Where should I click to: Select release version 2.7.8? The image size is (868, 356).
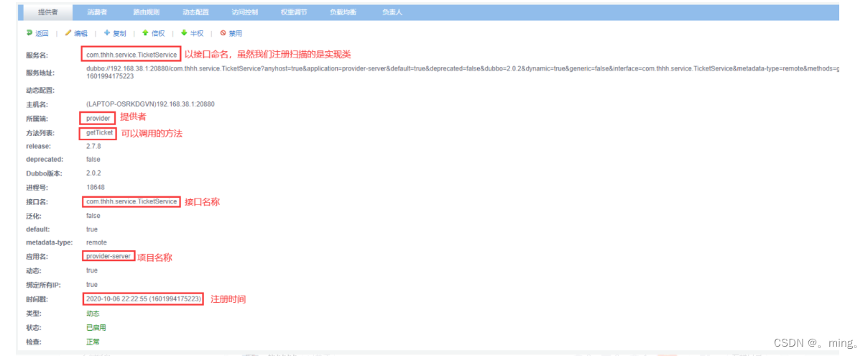tap(93, 146)
